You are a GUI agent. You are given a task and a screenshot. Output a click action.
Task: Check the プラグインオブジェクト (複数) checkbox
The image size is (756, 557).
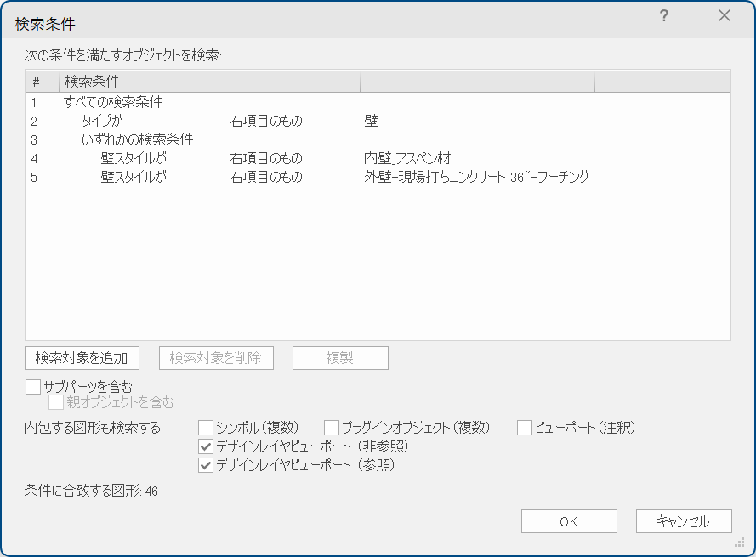click(x=332, y=427)
